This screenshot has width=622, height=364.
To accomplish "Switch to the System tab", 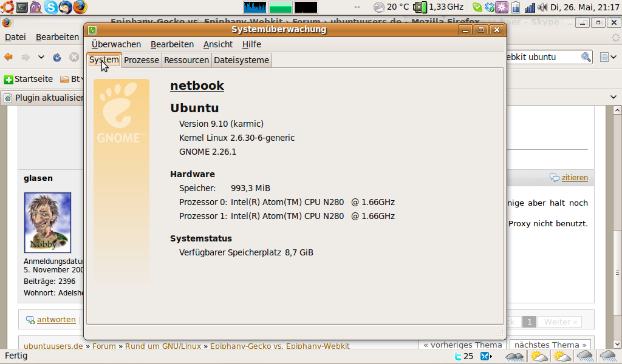I will point(104,60).
